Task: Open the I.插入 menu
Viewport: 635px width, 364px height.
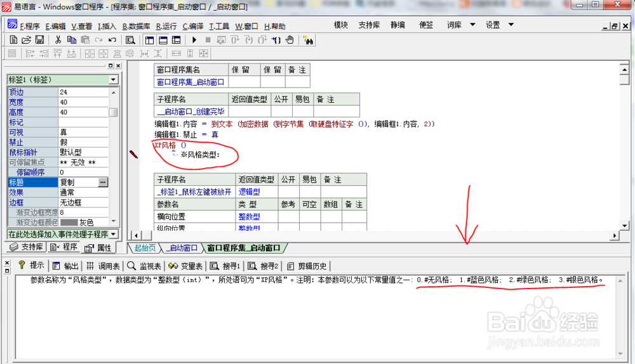Action: pyautogui.click(x=107, y=26)
